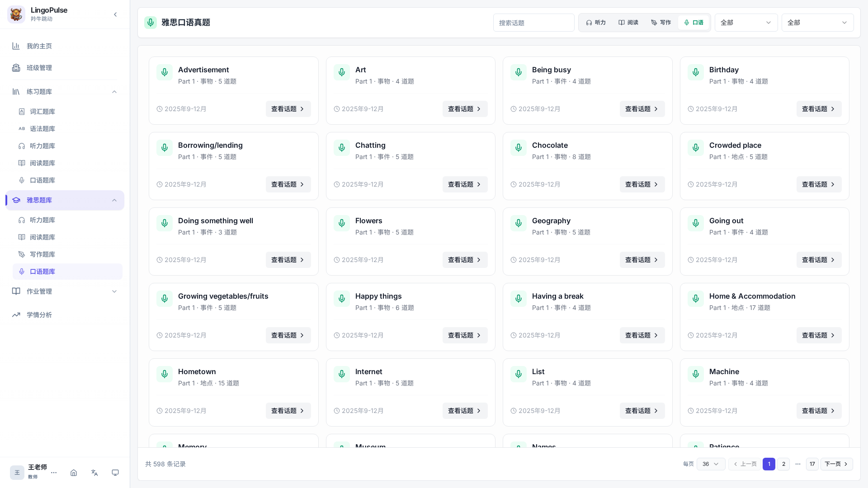Click the monitor display icon
868x488 pixels.
click(115, 473)
